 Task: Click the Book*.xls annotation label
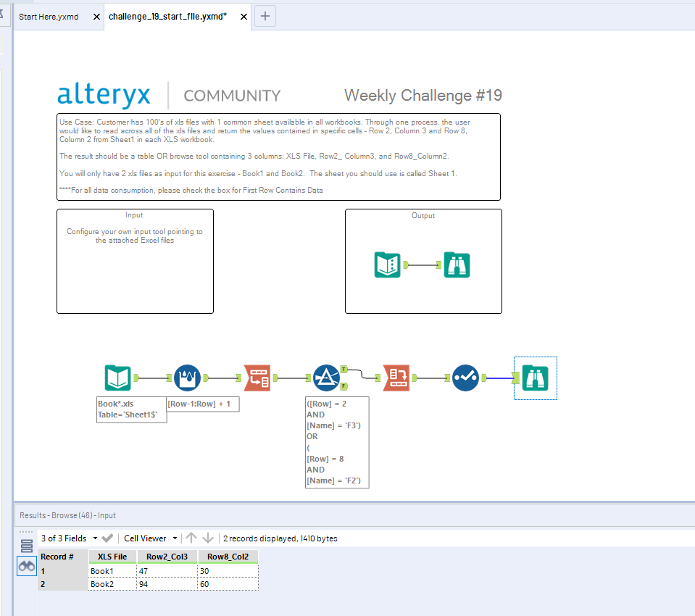132,409
